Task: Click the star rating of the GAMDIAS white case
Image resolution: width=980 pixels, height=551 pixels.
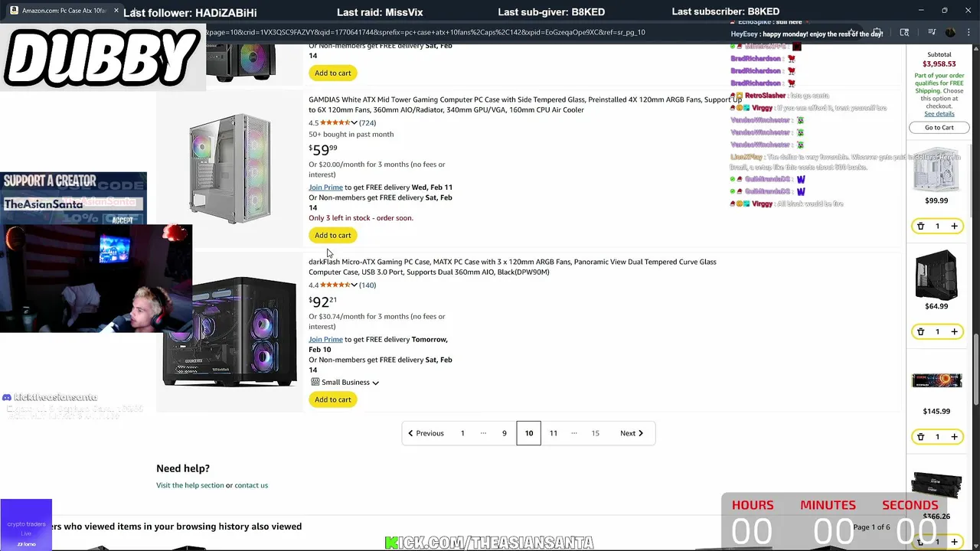Action: pos(335,122)
